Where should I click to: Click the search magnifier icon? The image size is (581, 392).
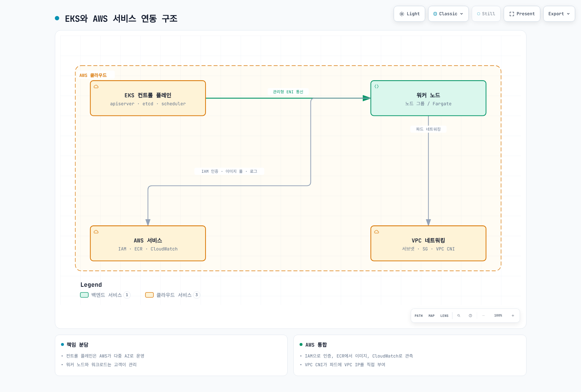(459, 316)
